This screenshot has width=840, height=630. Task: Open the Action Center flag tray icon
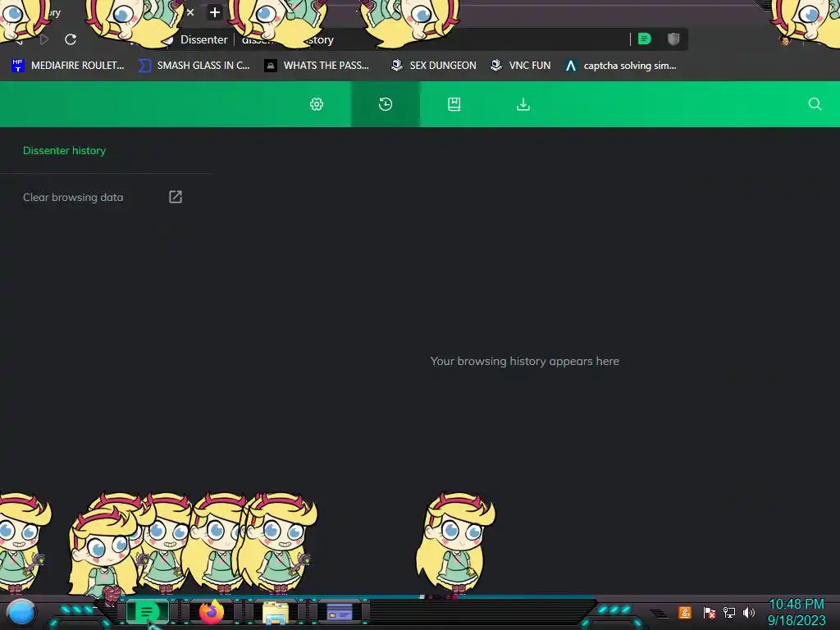click(x=710, y=612)
